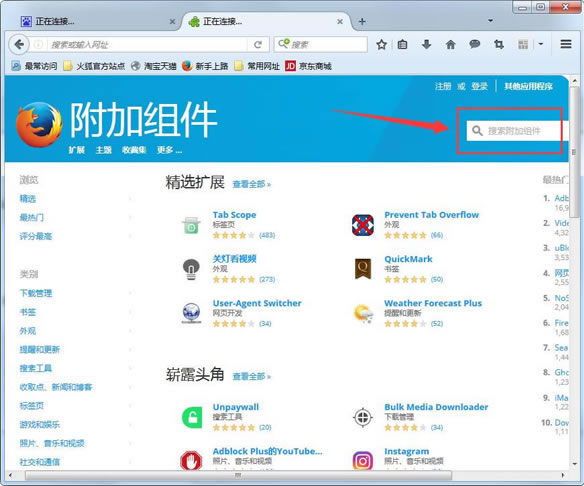This screenshot has height=486, width=584.
Task: Click the address bar input field
Action: click(147, 45)
